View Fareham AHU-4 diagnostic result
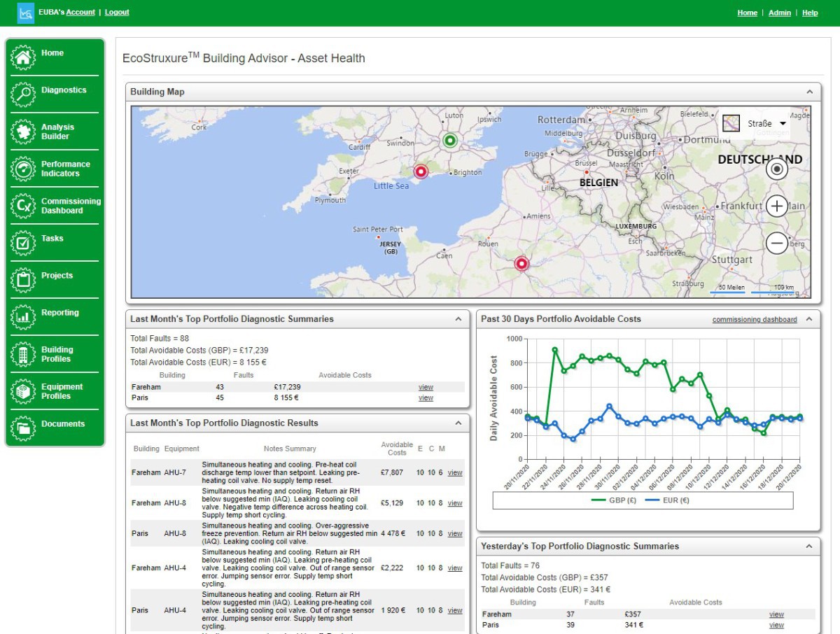 tap(455, 568)
